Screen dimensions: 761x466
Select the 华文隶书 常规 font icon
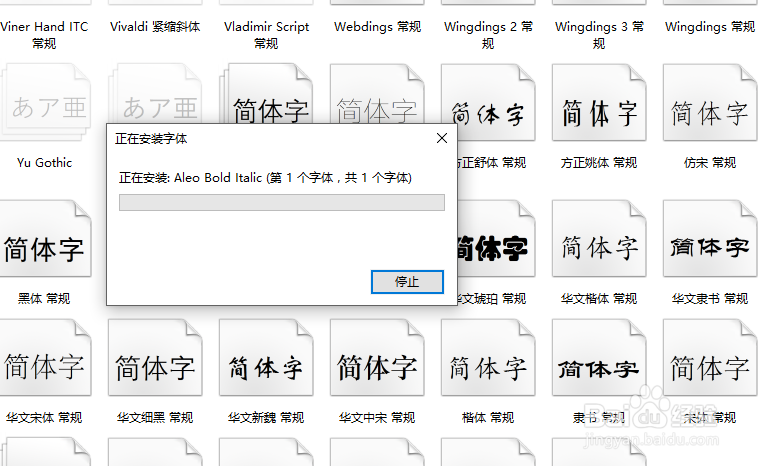click(x=710, y=239)
